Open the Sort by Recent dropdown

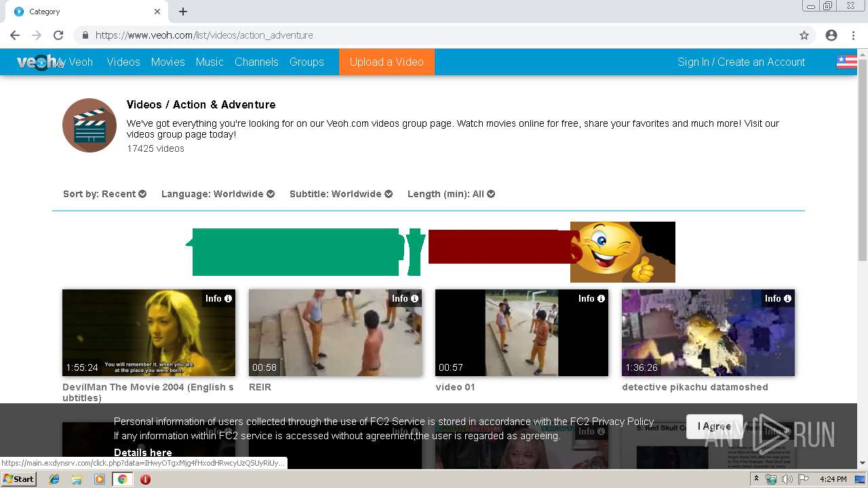pos(104,194)
